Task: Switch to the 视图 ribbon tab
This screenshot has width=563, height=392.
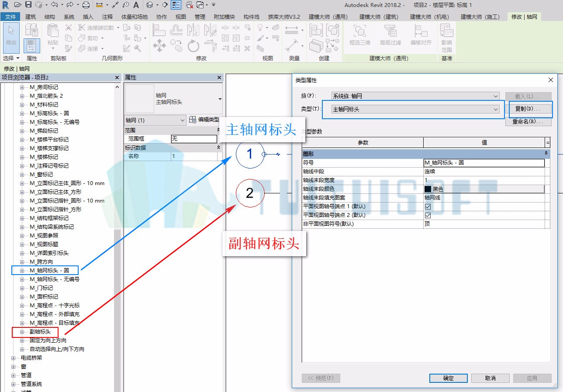Action: pyautogui.click(x=180, y=17)
